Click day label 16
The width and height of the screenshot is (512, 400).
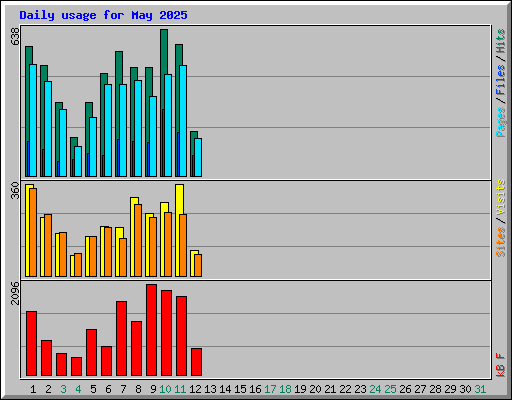(255, 389)
